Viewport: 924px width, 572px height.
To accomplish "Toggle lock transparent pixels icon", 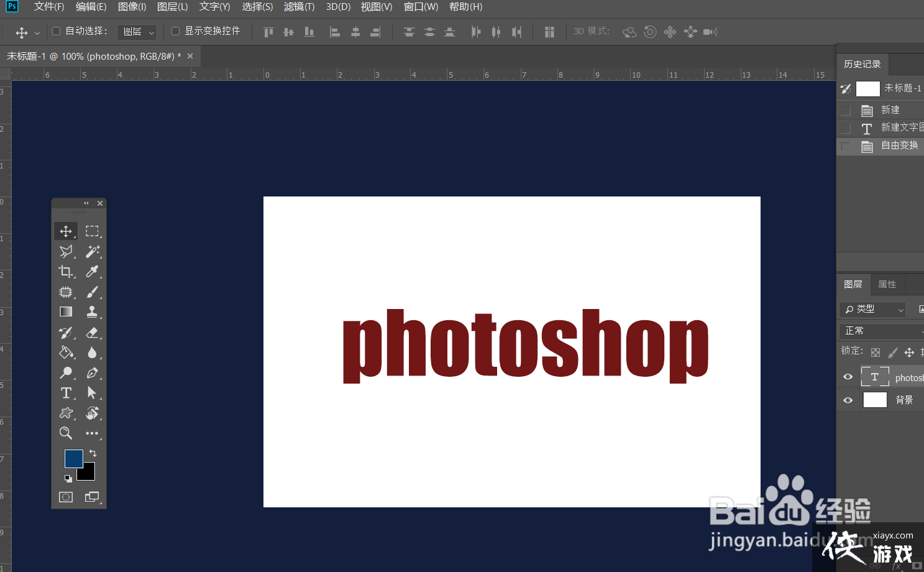I will coord(876,353).
